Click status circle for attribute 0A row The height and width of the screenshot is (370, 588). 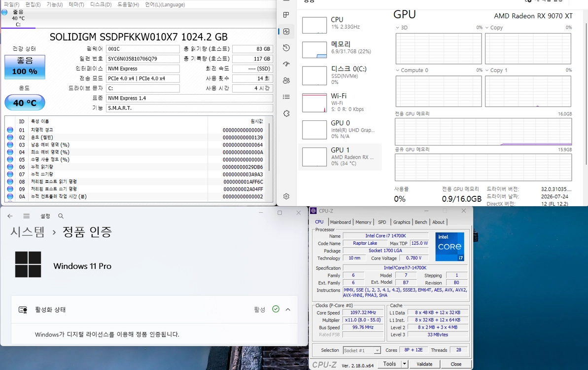pyautogui.click(x=10, y=196)
